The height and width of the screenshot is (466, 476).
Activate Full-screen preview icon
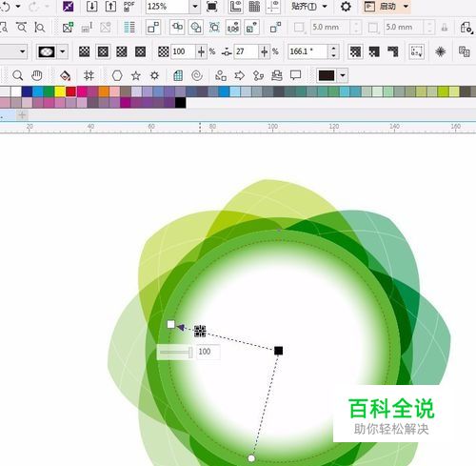click(x=211, y=7)
